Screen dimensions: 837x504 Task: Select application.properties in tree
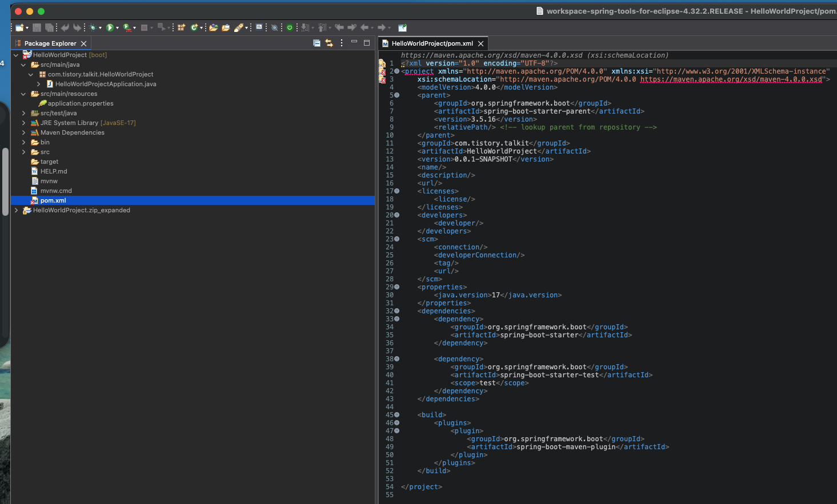(x=81, y=104)
